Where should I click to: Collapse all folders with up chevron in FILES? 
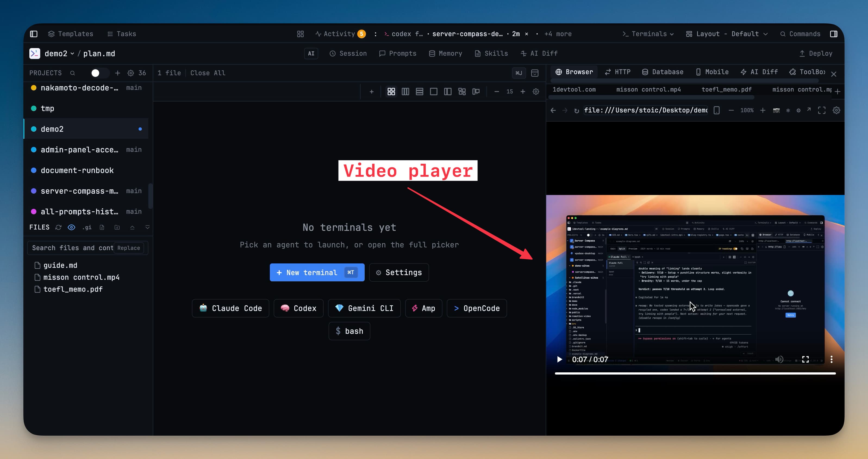point(132,227)
